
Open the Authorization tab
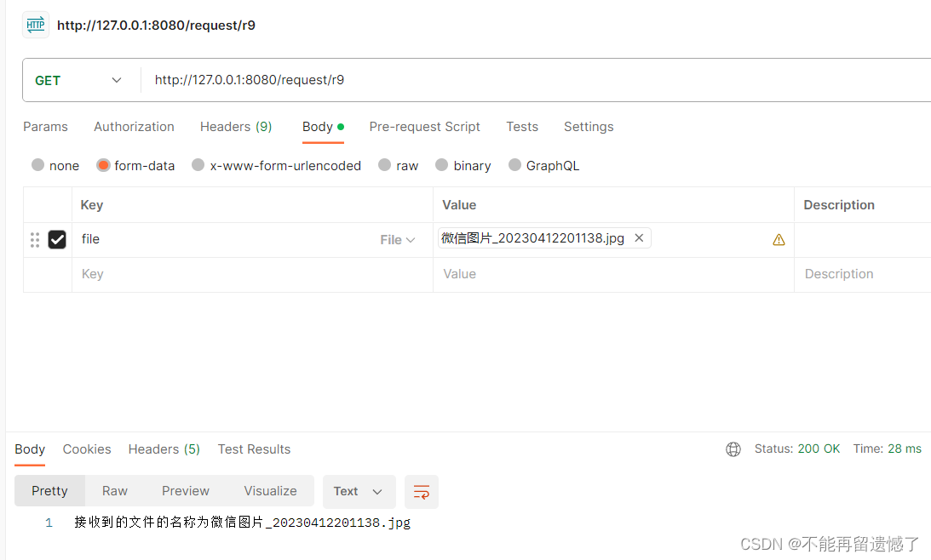point(135,127)
